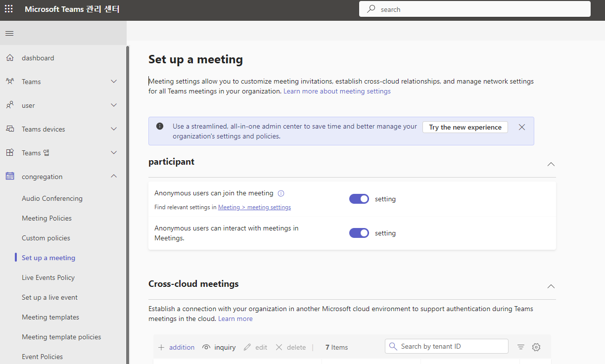Click the plus addition icon
This screenshot has width=605, height=364.
point(161,347)
